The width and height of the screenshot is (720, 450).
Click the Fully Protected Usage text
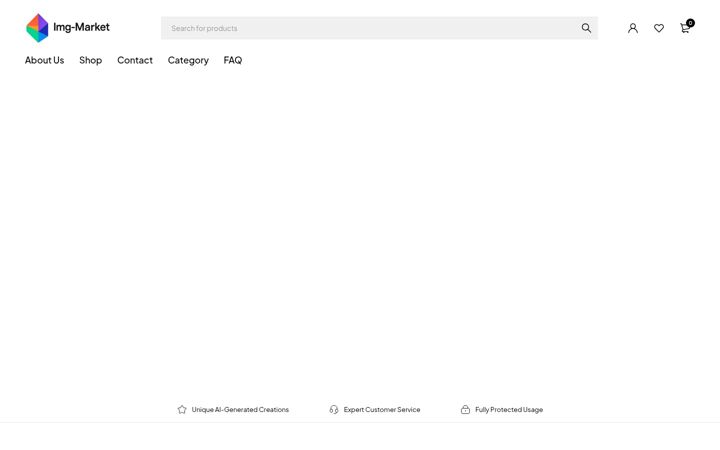click(x=509, y=410)
